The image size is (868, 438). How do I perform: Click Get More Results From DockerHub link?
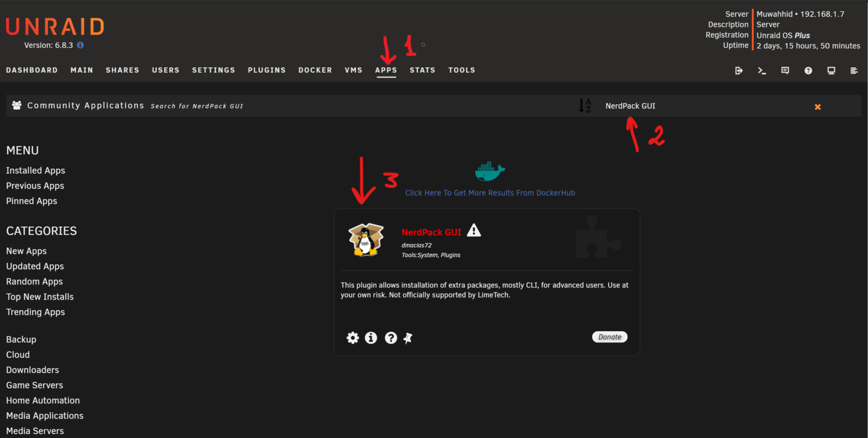coord(490,193)
